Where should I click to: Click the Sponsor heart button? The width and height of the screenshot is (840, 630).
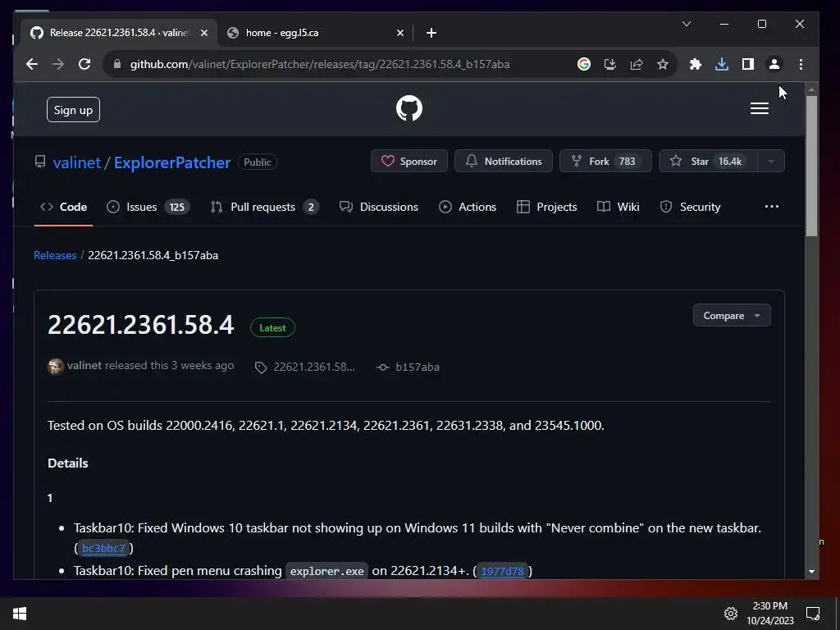(409, 162)
